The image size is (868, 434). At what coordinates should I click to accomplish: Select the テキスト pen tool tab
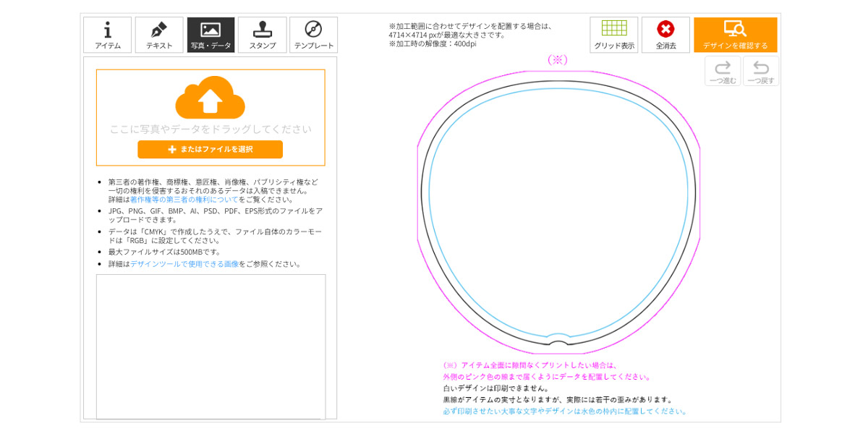159,35
